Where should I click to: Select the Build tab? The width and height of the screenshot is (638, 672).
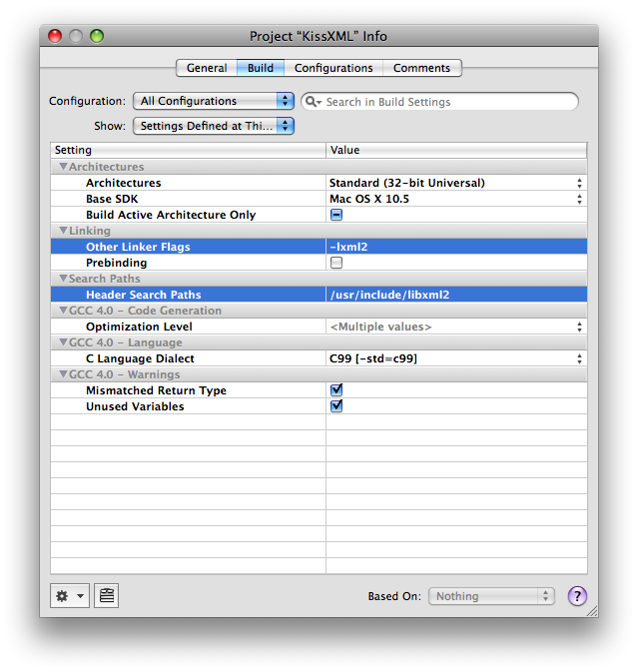[261, 68]
